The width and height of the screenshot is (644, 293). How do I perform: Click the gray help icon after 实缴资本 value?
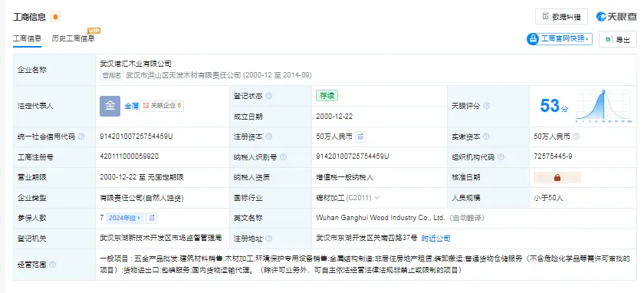click(x=577, y=137)
